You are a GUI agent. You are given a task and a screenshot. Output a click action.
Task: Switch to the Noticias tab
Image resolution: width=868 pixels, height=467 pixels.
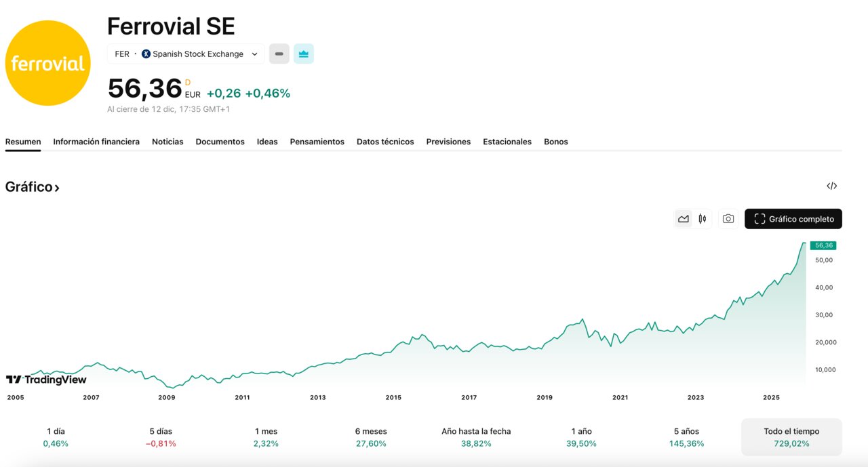tap(167, 142)
